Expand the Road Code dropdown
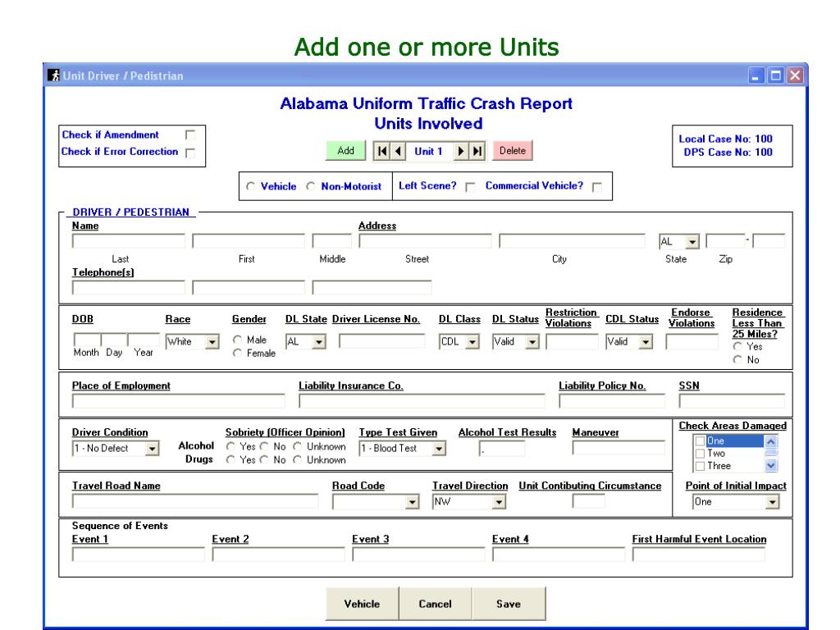Viewport: 840px width, 630px height. click(x=412, y=502)
